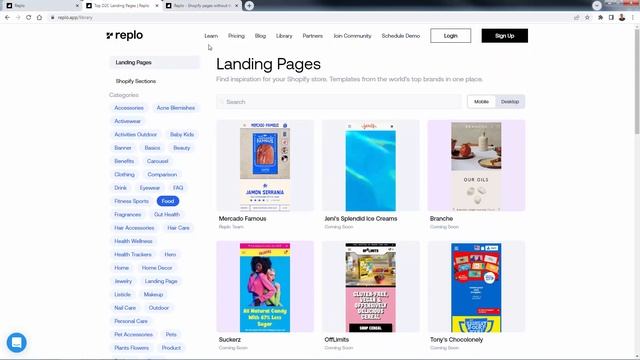
Task: Select the Drink category chip
Action: pos(120,188)
